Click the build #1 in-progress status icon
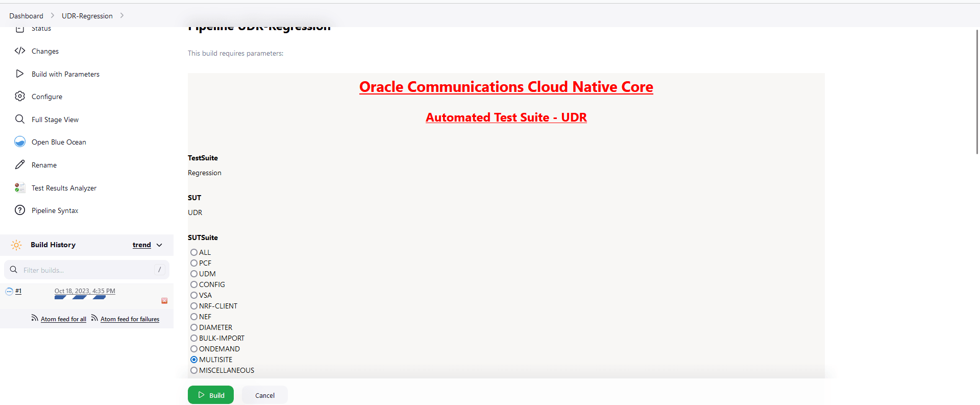 [9, 292]
